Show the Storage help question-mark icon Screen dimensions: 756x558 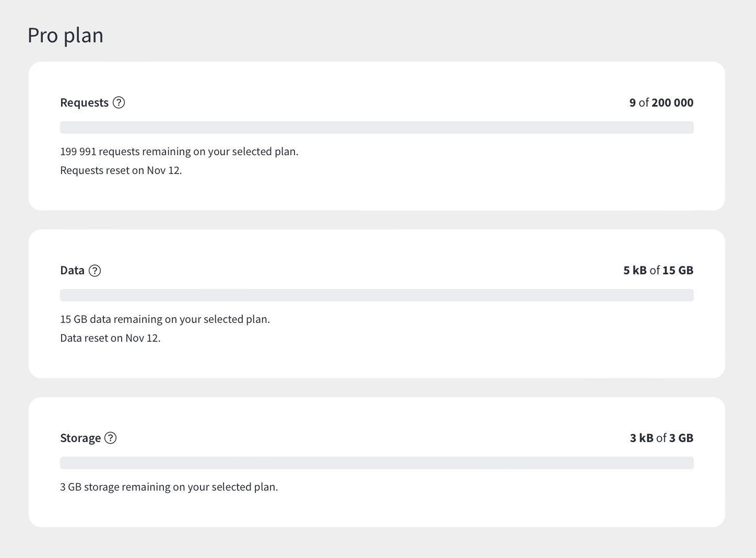tap(111, 438)
